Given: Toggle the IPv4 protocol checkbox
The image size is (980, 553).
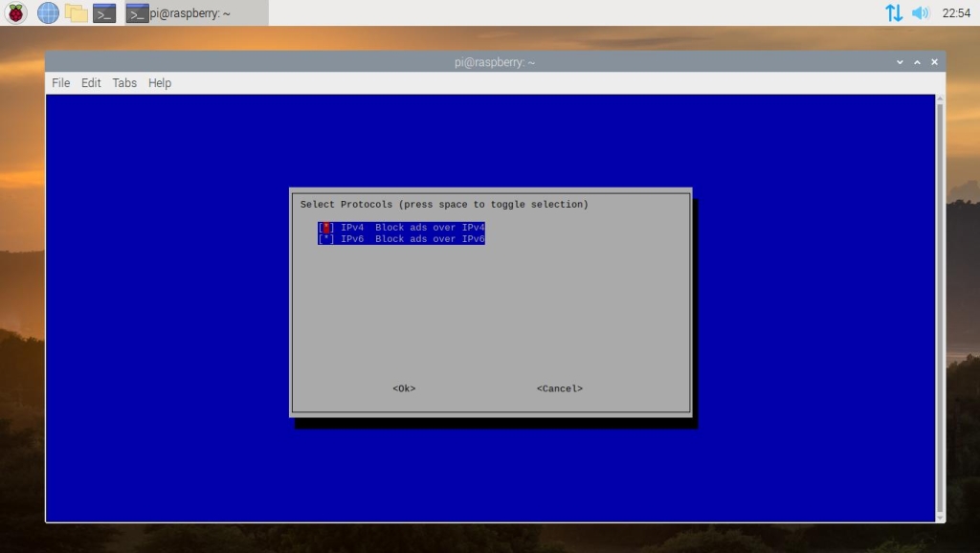Looking at the screenshot, I should tap(326, 228).
